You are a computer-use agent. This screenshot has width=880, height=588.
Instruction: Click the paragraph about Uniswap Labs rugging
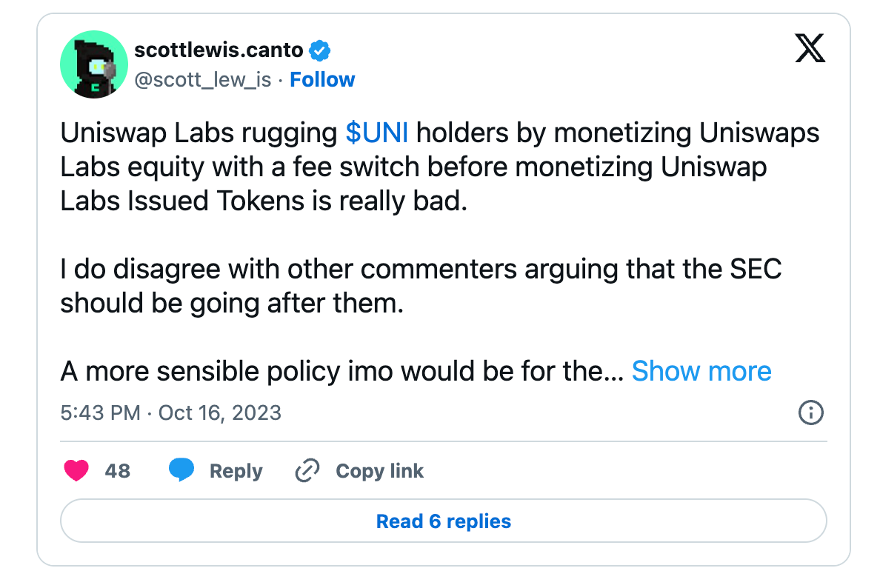tap(440, 167)
